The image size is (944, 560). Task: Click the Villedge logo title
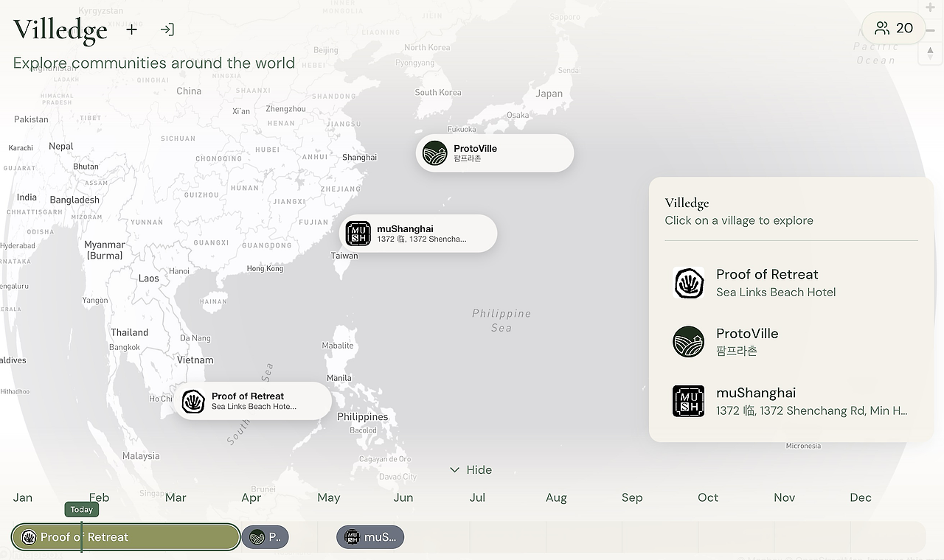(60, 29)
